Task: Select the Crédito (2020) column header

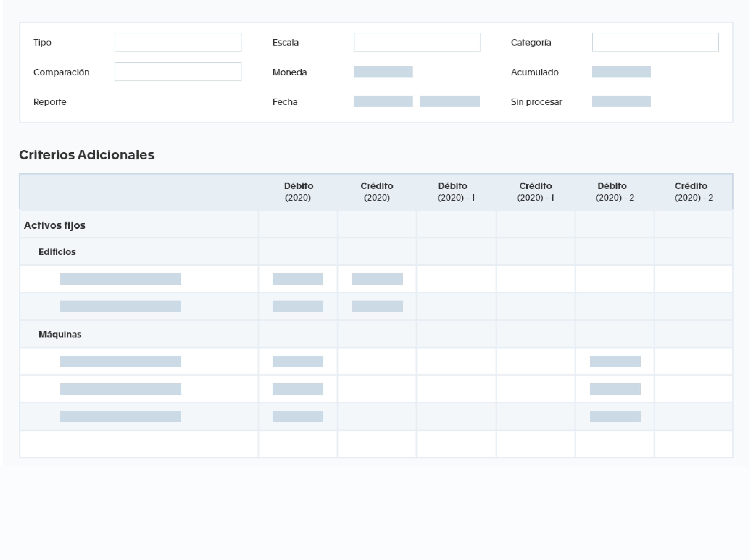Action: click(x=377, y=192)
